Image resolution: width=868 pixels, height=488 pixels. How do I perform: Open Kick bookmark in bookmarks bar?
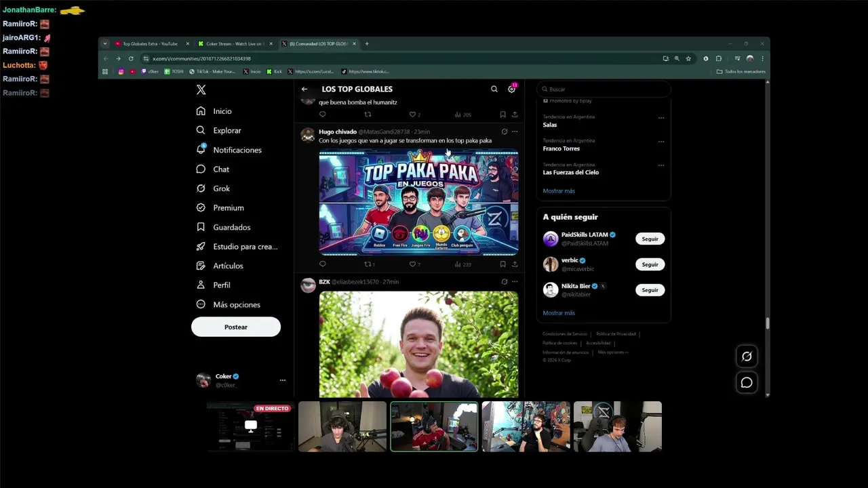coord(274,71)
